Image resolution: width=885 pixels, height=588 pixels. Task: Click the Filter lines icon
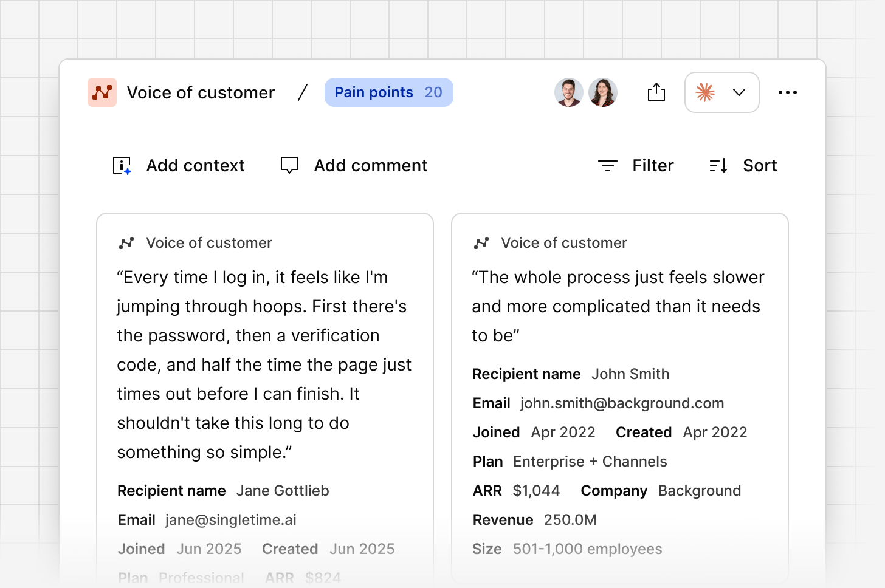pos(608,166)
